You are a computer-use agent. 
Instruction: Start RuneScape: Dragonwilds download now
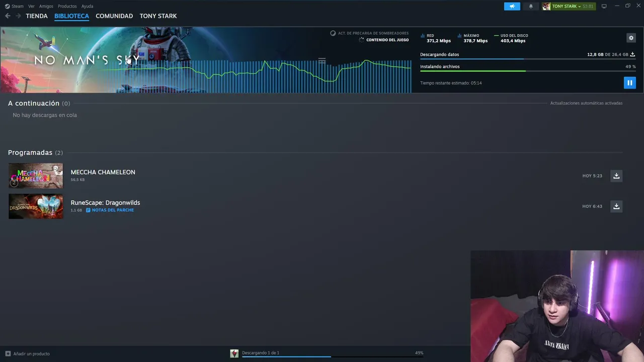click(x=616, y=206)
